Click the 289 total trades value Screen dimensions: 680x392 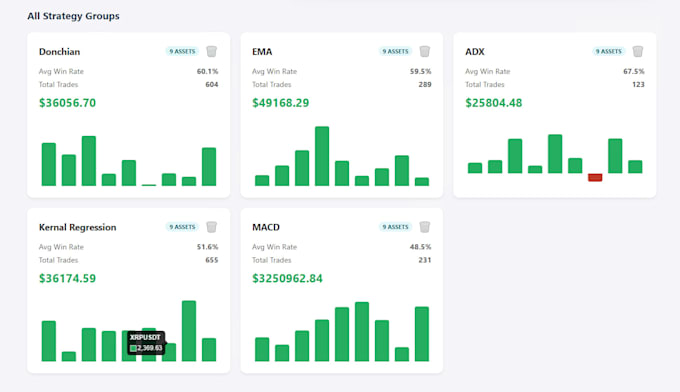point(425,85)
